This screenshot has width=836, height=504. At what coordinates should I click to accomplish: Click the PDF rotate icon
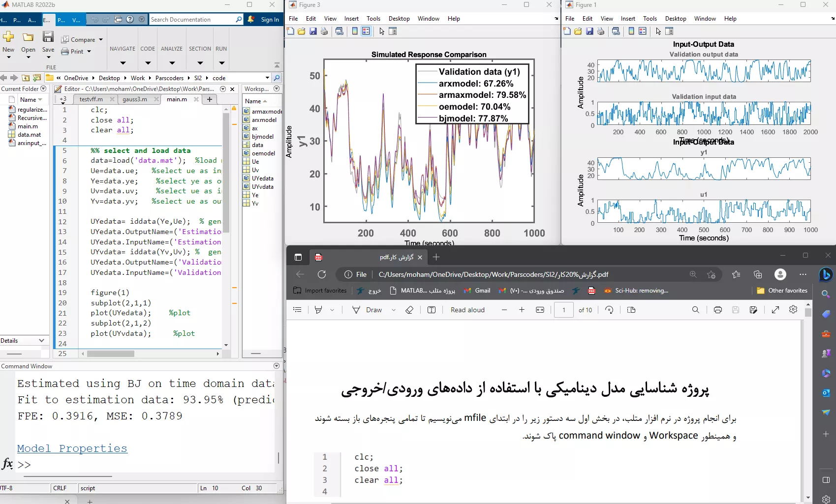[609, 310]
